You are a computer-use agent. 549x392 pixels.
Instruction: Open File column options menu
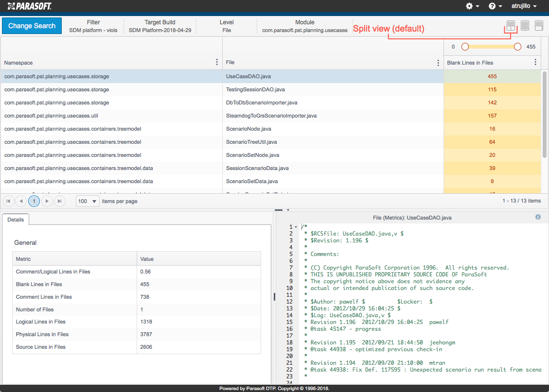tap(438, 63)
